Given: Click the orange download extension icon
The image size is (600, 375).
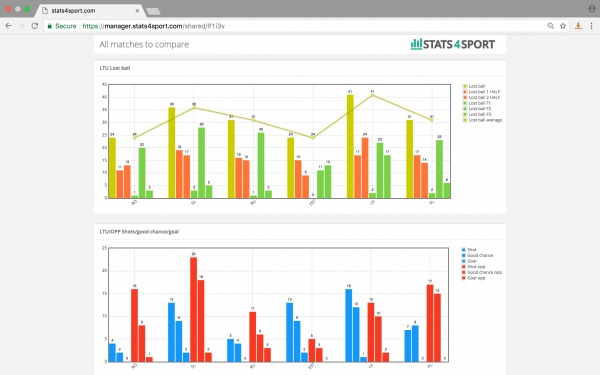Looking at the screenshot, I should click(x=578, y=26).
